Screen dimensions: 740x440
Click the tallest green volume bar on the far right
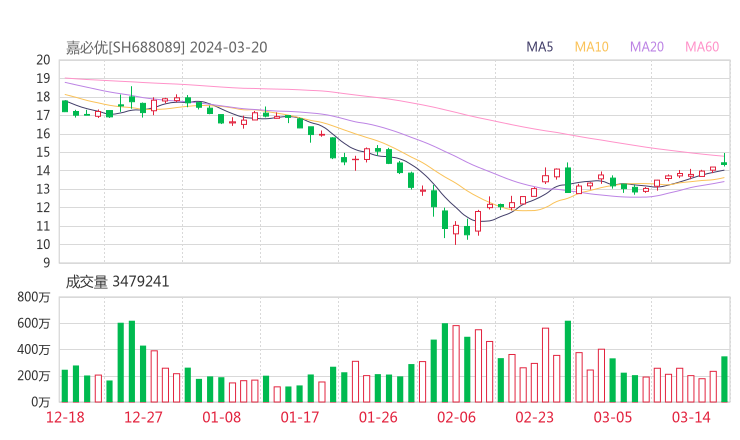(724, 379)
